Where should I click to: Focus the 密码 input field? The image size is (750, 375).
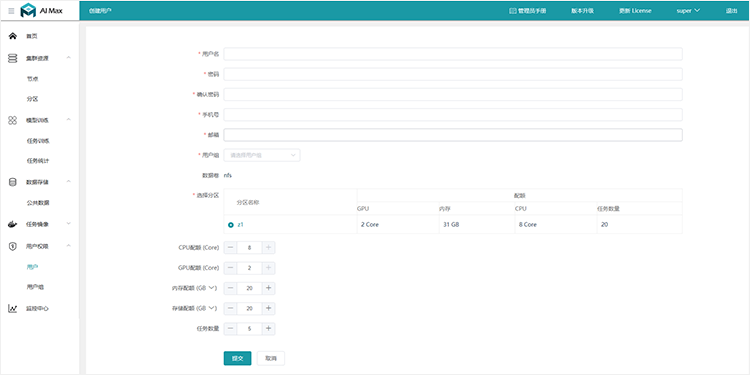[x=453, y=74]
